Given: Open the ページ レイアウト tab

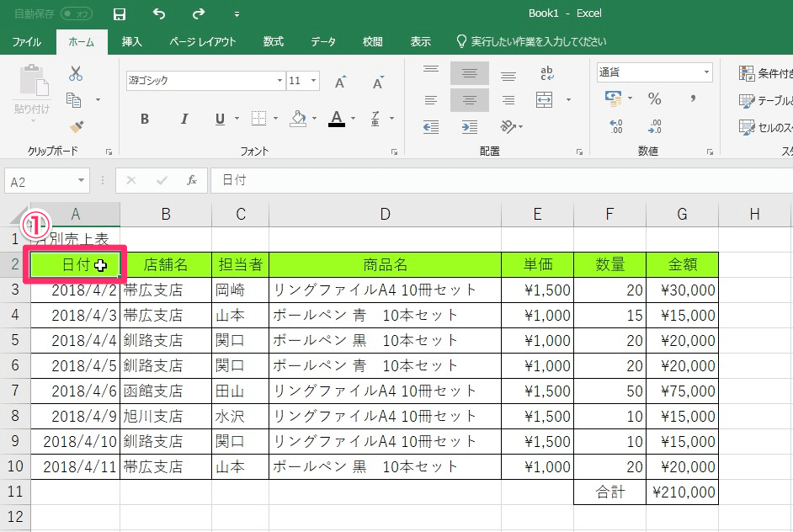Looking at the screenshot, I should (x=203, y=42).
